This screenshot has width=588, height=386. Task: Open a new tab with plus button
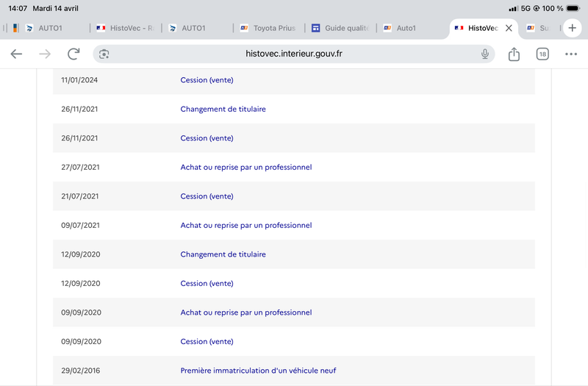(572, 28)
